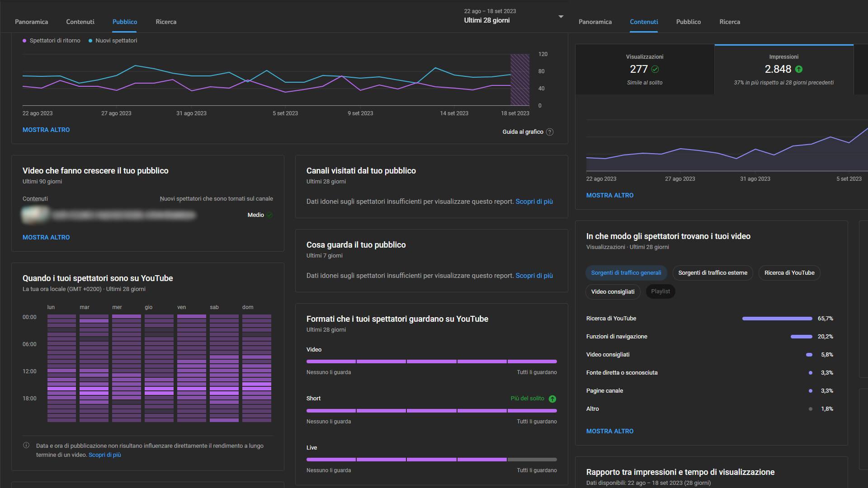Click the brightest heatmap cell in the dom column
This screenshot has height=488, width=868.
tap(257, 384)
